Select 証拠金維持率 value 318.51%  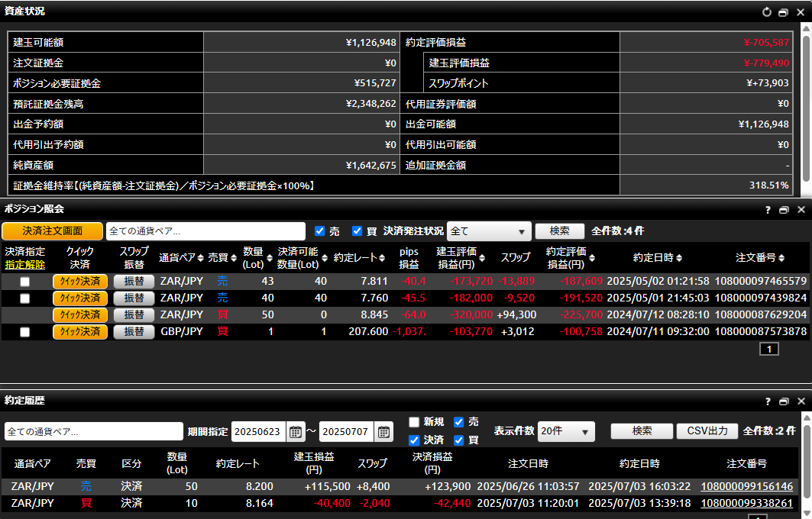(769, 185)
